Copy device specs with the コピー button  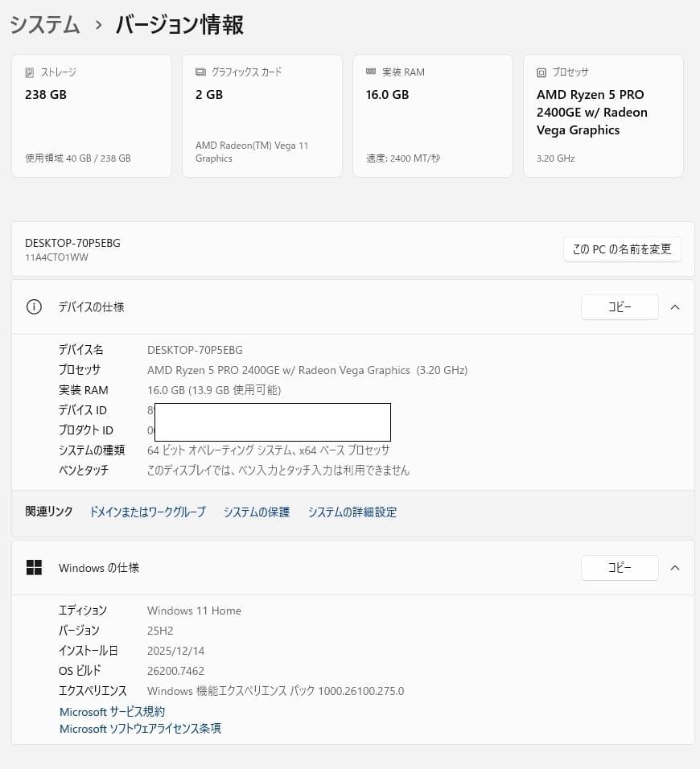click(619, 306)
